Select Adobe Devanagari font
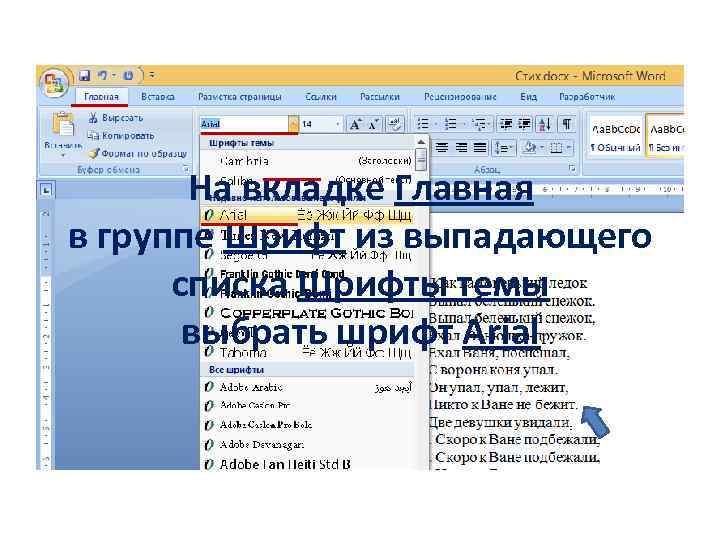This screenshot has width=720, height=540. point(307,444)
